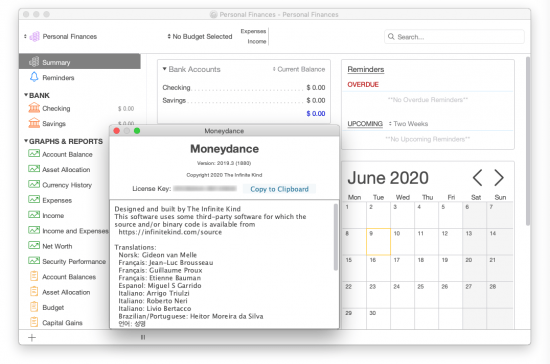This screenshot has width=550, height=364.
Task: Click the Account Balance graph icon
Action: 34,154
